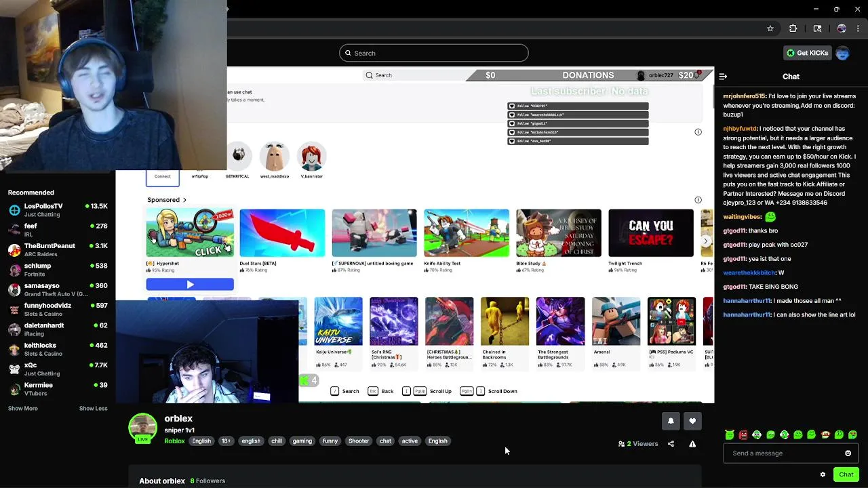The height and width of the screenshot is (488, 868).
Task: Select the gaming tag
Action: 302,441
